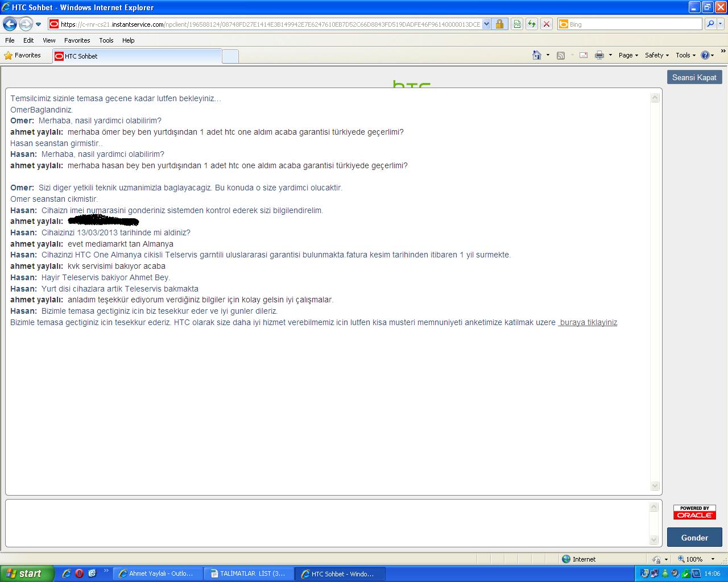Click the Internet security zone status indicator

click(x=578, y=559)
